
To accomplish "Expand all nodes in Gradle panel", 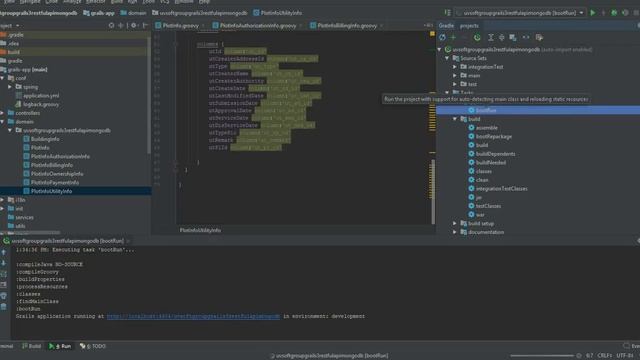I will point(491,38).
